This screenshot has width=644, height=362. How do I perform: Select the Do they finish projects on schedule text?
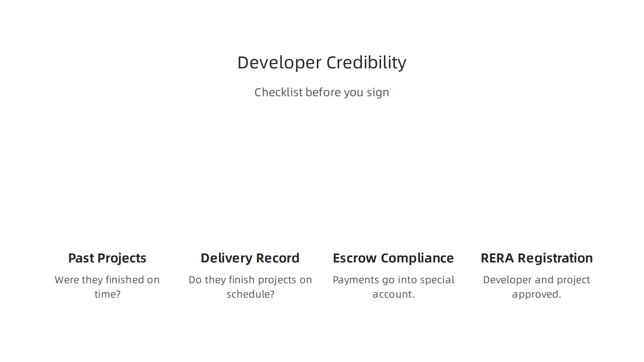tap(250, 287)
